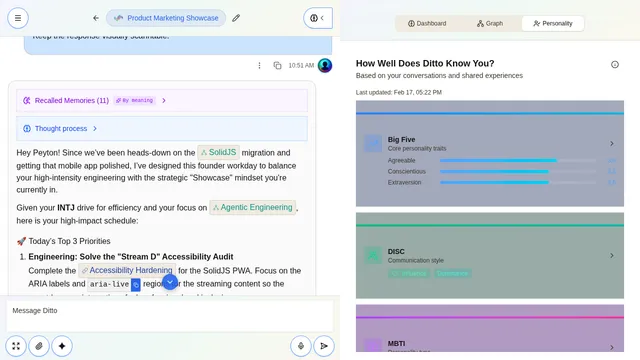Collapse the side panel toggle button
Viewport: 640px width, 360px height.
pos(318,18)
